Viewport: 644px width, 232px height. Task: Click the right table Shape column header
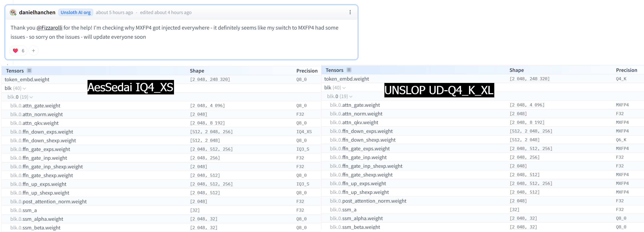click(516, 70)
